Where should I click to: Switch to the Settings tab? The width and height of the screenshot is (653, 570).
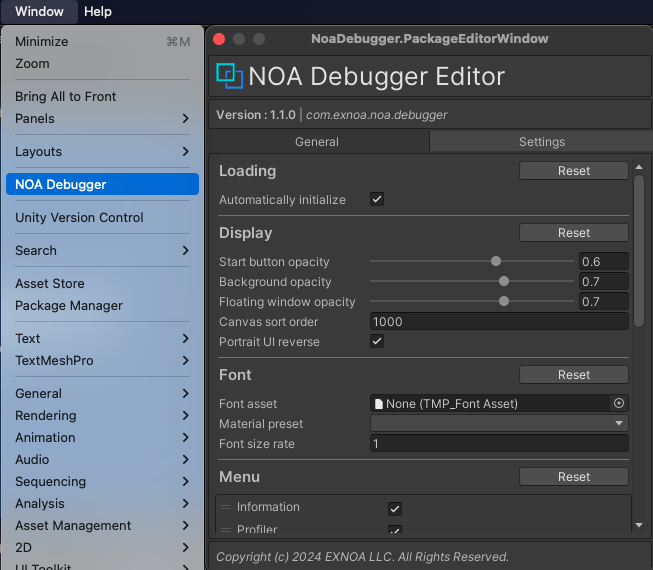point(541,142)
